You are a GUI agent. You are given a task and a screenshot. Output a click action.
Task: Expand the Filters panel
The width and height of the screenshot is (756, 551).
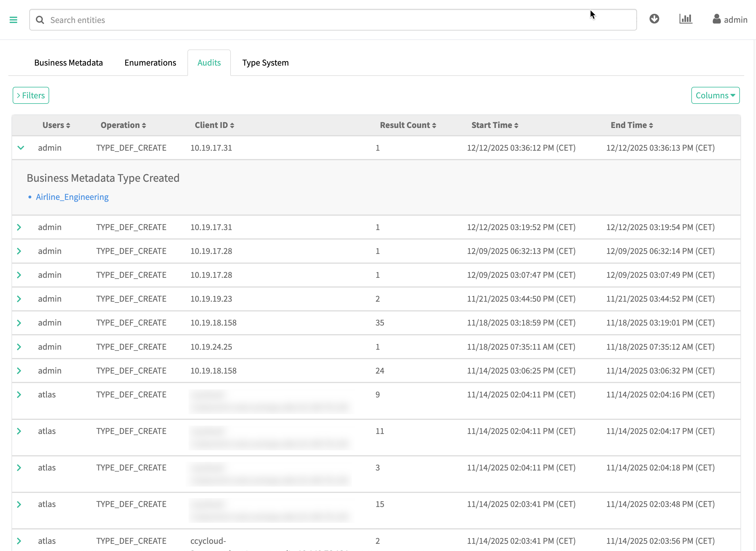pyautogui.click(x=31, y=95)
